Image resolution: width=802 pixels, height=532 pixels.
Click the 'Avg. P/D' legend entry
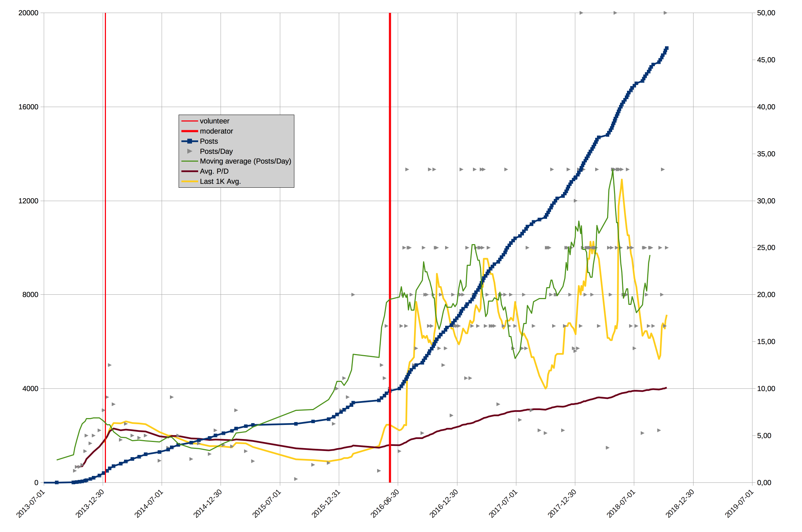coord(214,171)
